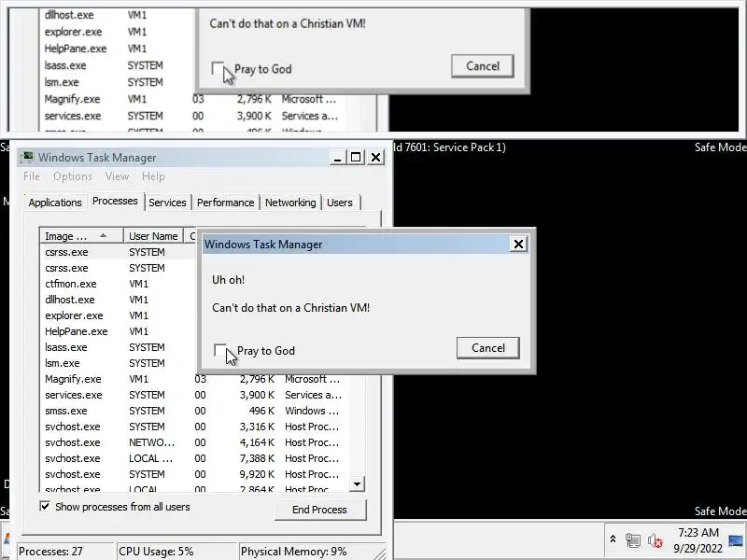Image resolution: width=747 pixels, height=560 pixels.
Task: Sort by the Image Name column header
Action: coord(81,236)
